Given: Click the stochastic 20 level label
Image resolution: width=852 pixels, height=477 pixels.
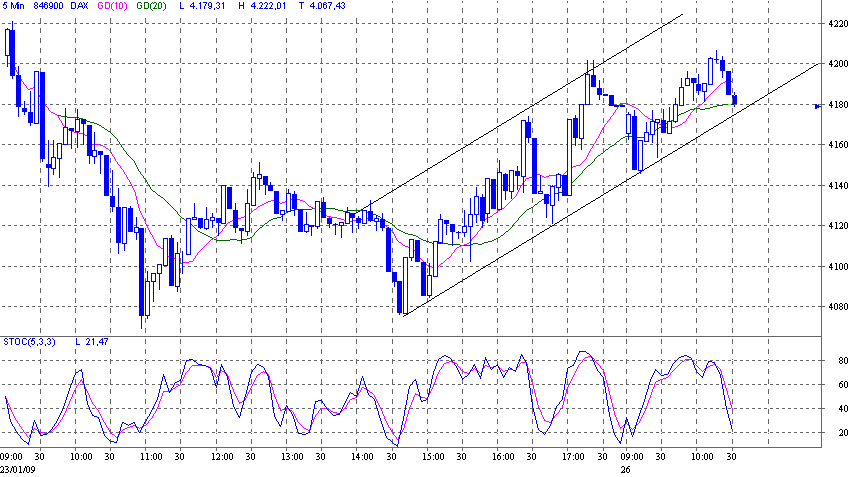Looking at the screenshot, I should tap(843, 433).
